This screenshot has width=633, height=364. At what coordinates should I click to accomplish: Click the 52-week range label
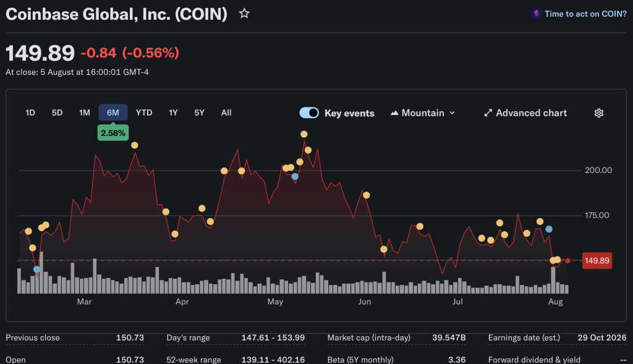point(193,360)
